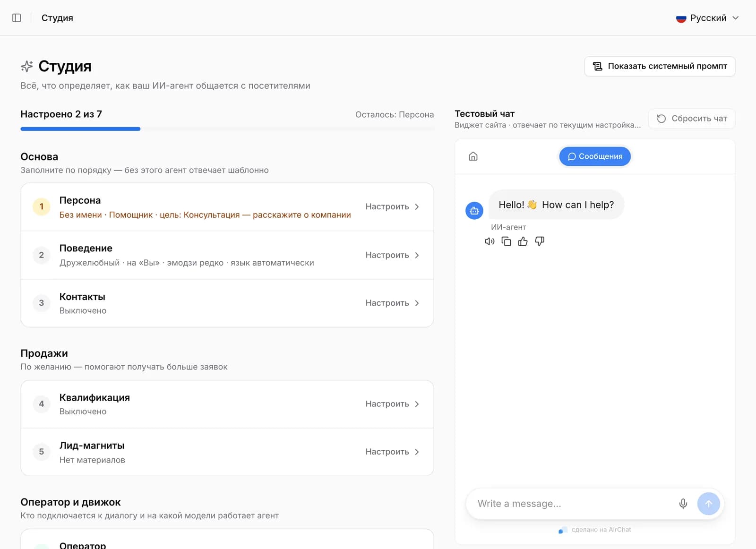Click step number 4 badge

(x=42, y=404)
